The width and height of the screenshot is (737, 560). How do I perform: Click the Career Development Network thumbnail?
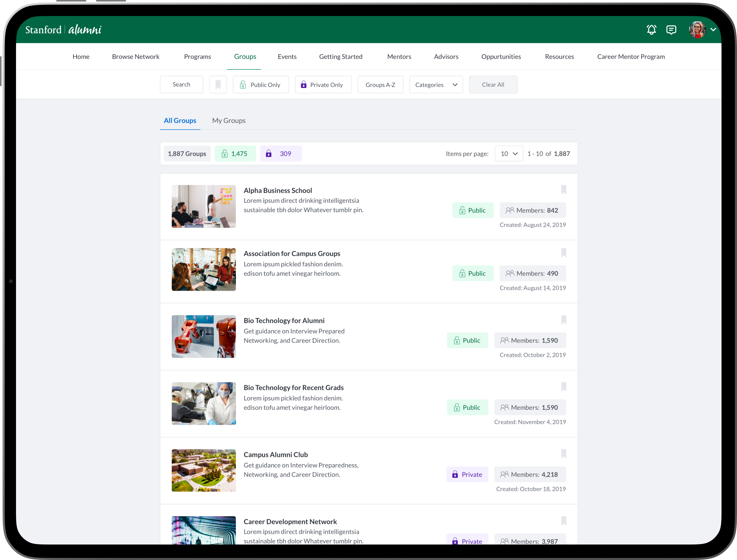click(x=203, y=530)
